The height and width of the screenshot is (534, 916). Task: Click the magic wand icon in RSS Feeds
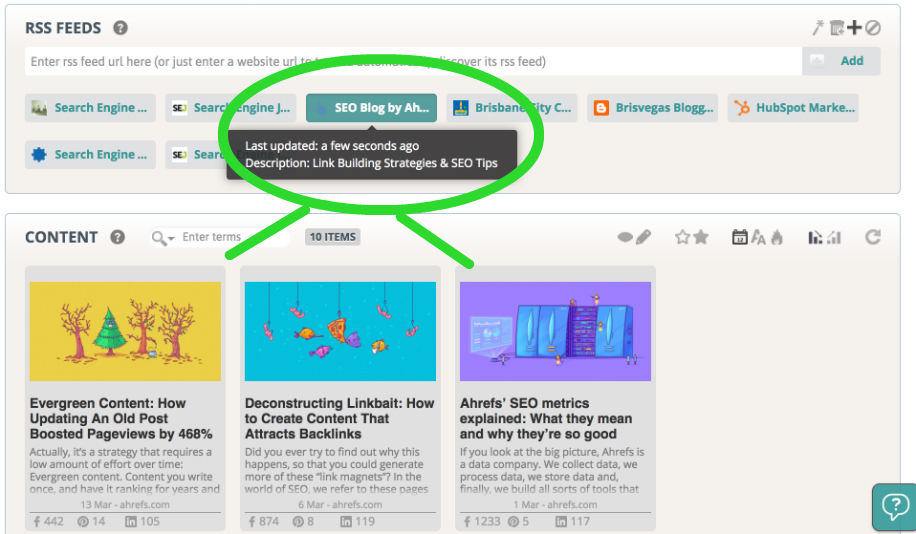tap(818, 27)
